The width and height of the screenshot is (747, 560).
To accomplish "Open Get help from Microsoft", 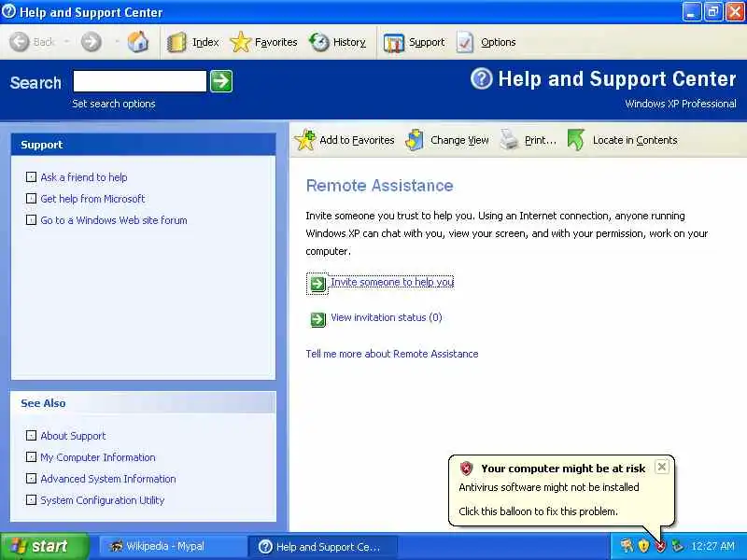I will (92, 199).
